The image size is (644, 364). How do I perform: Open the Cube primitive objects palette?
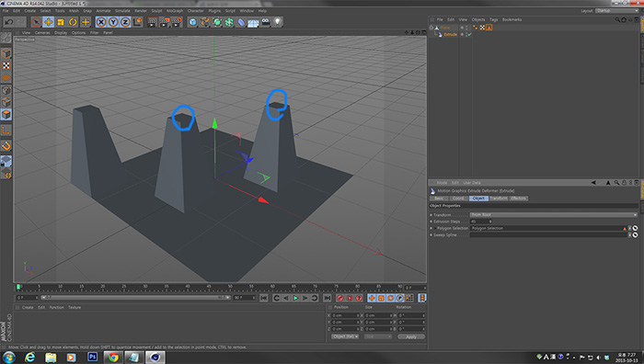[x=192, y=22]
